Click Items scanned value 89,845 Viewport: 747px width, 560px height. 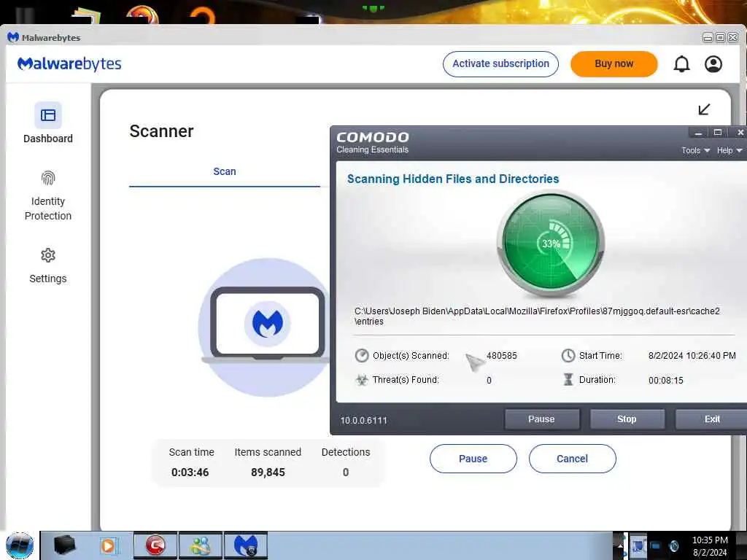(268, 472)
